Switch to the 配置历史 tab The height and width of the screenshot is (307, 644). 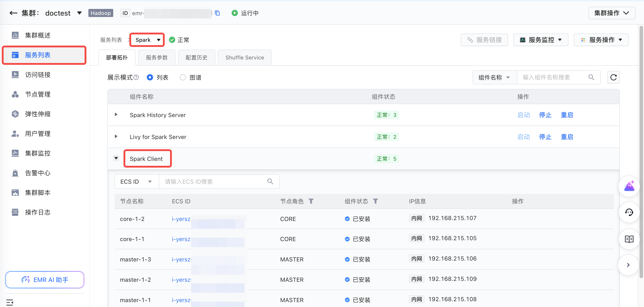pos(196,58)
